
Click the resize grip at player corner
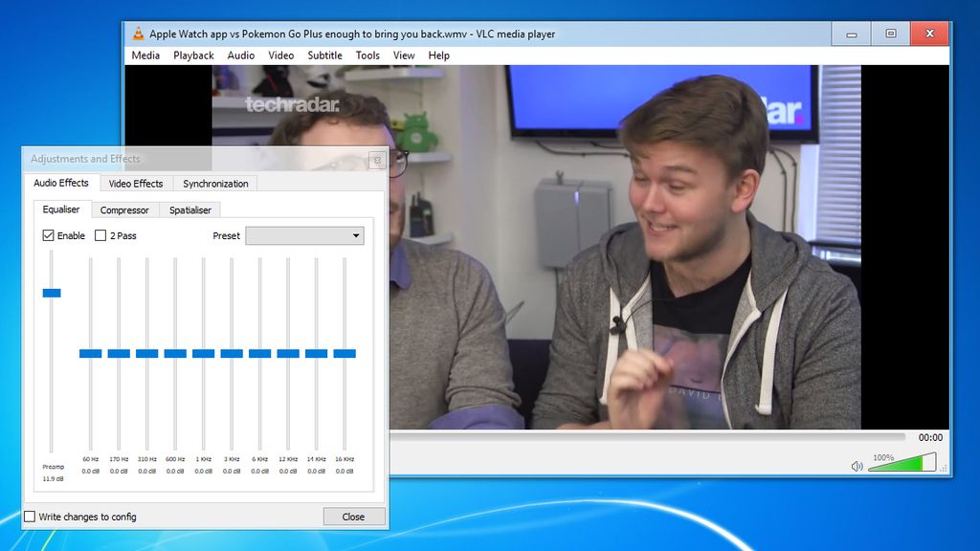tap(944, 468)
